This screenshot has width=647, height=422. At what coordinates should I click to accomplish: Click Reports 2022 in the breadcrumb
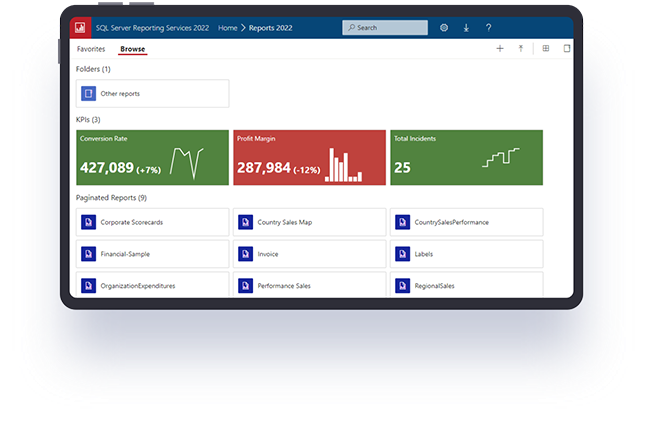270,28
